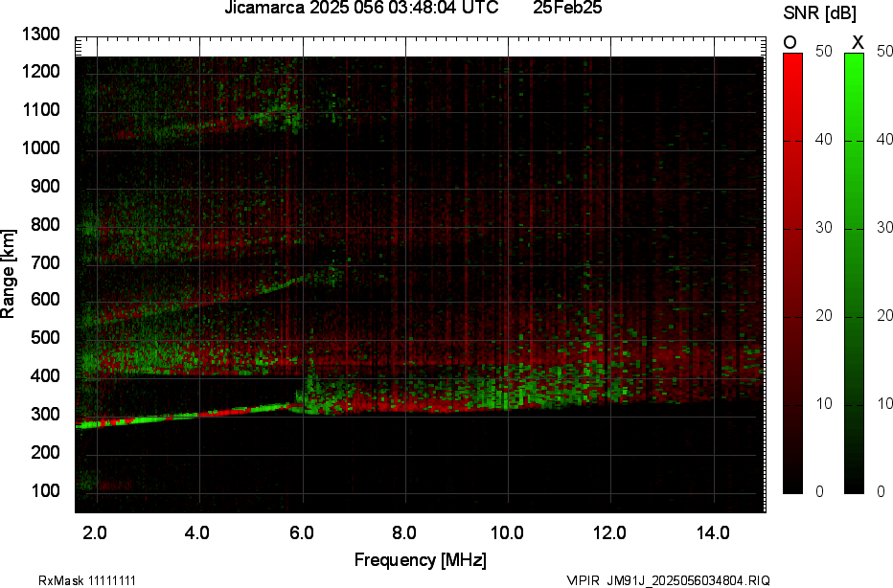Screen dimensions: 893x588
Task: Click the 10 tick on the O colorbar
Action: (823, 404)
